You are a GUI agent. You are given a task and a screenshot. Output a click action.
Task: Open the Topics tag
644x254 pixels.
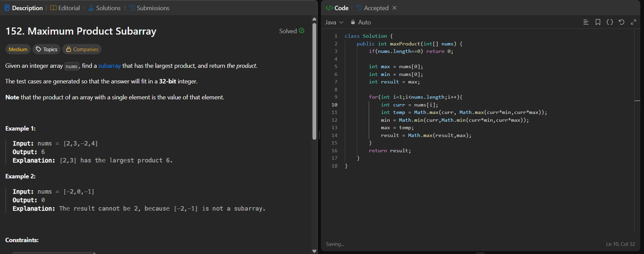(47, 49)
